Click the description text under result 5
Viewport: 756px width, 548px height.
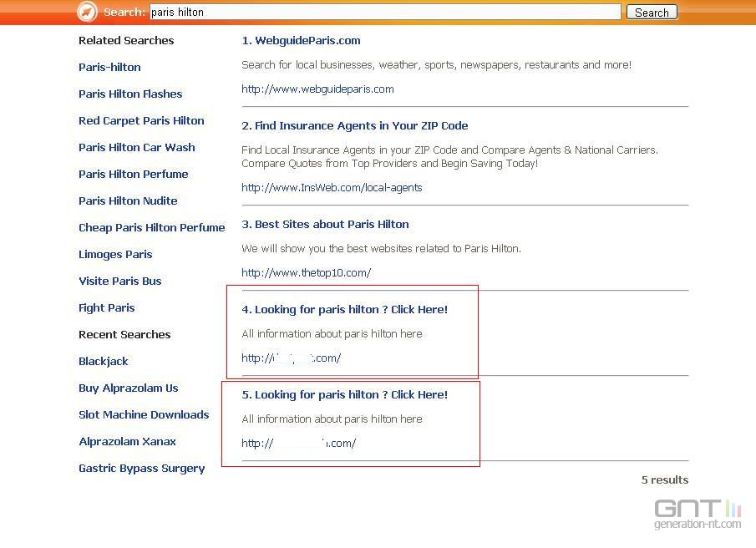click(332, 419)
